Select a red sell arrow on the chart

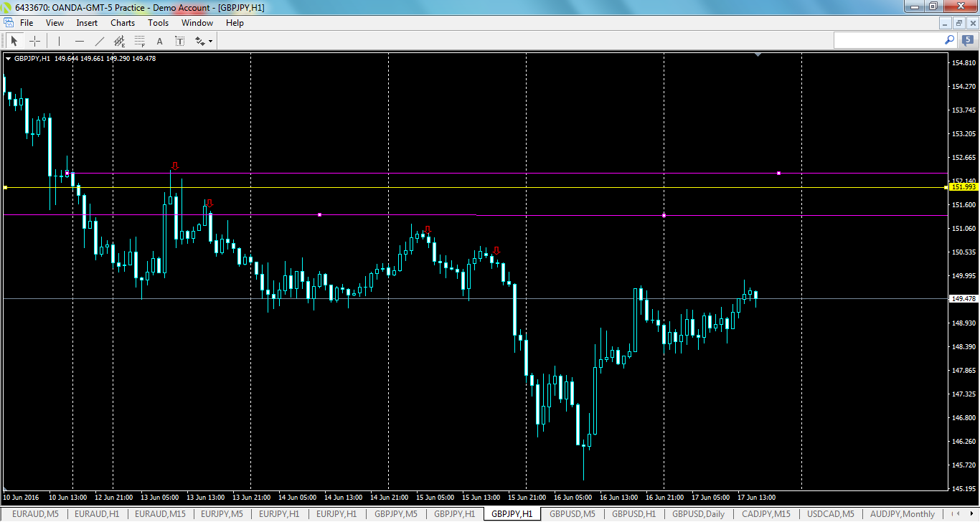[x=175, y=166]
